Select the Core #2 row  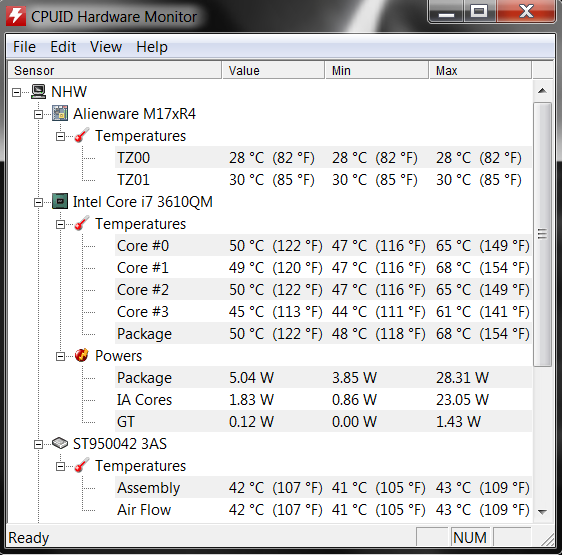[x=323, y=290]
